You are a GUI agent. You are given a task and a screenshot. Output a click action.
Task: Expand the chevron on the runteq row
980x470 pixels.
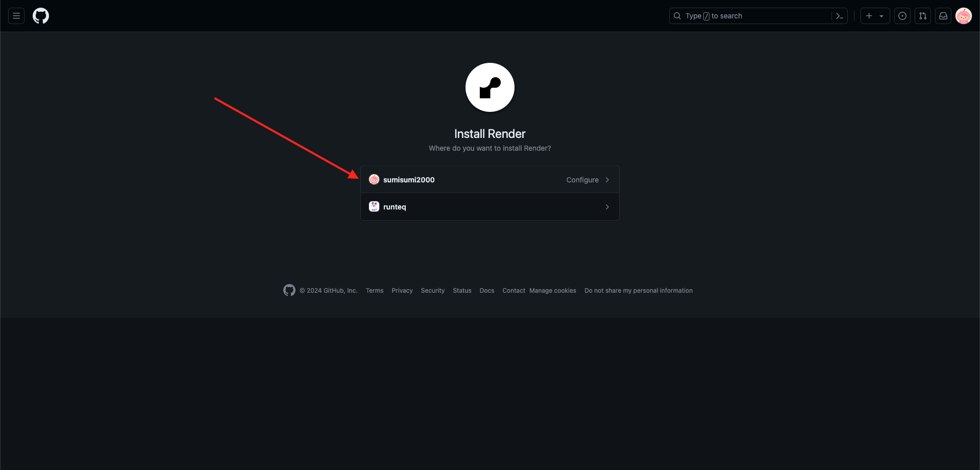[607, 207]
